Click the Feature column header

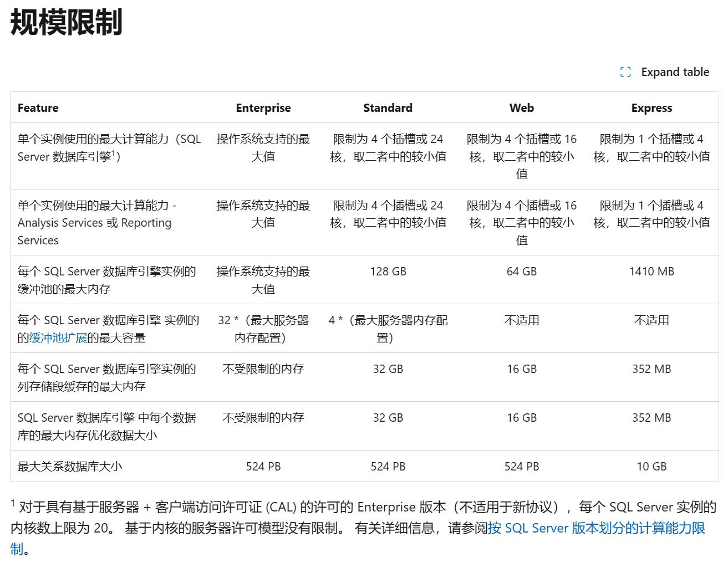pos(38,108)
